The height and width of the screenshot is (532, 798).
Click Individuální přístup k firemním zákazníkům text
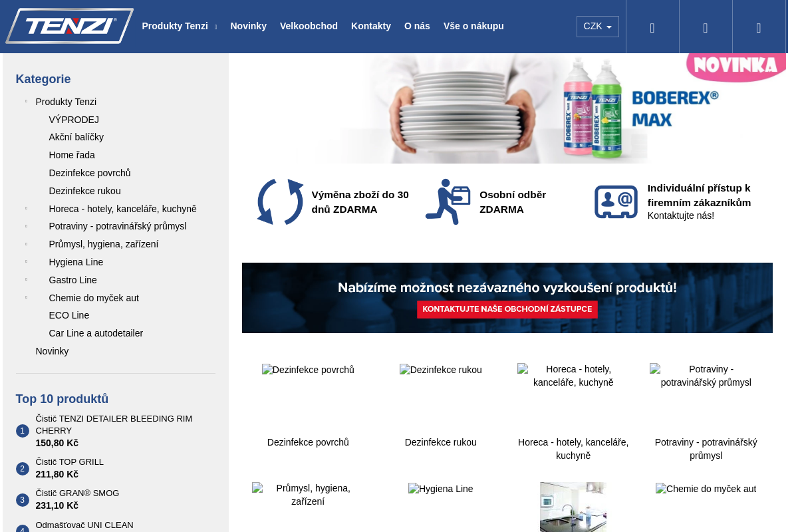(700, 195)
